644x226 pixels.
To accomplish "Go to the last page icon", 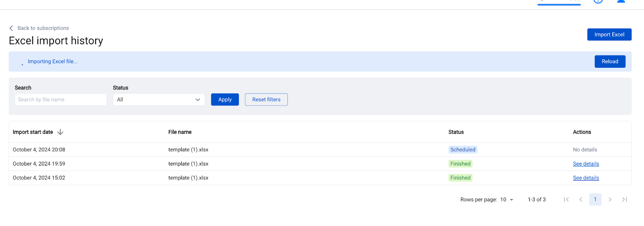I will (x=624, y=200).
